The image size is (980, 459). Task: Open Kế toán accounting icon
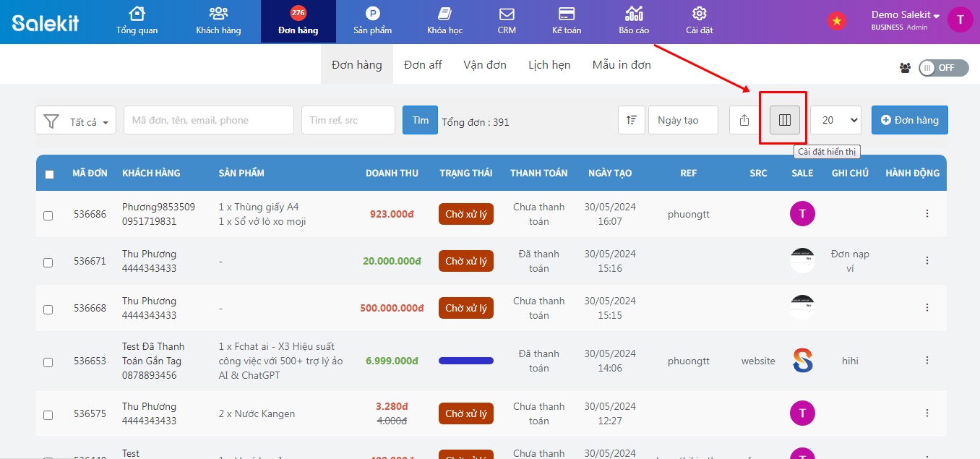pos(567,21)
